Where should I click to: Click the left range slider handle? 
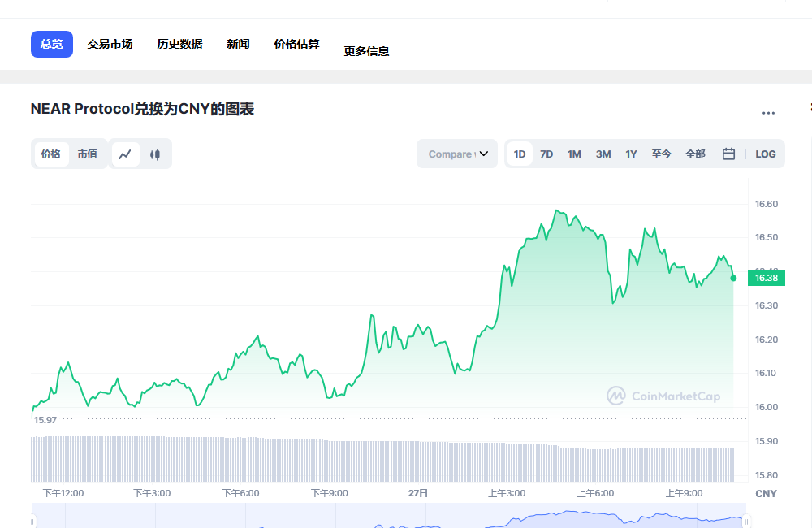coord(32,522)
